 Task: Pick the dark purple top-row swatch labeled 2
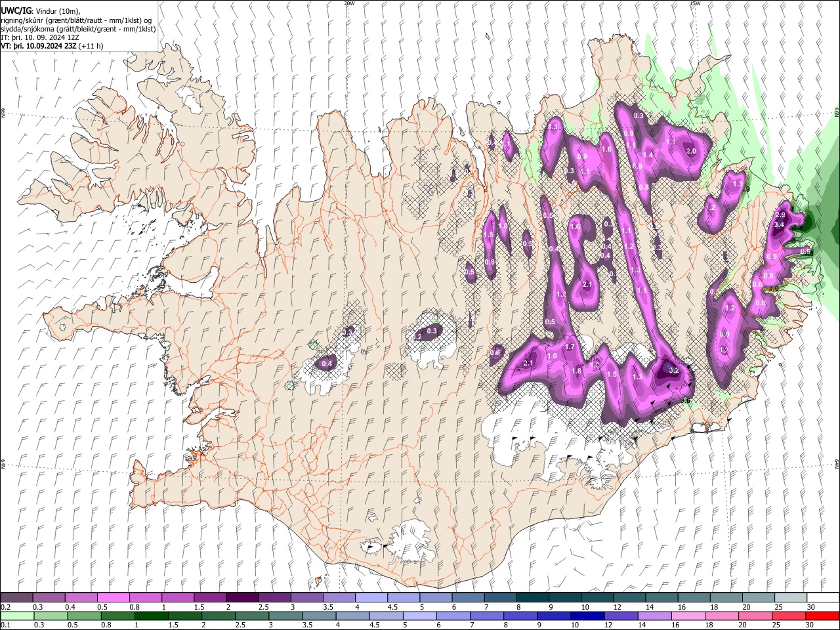242,598
